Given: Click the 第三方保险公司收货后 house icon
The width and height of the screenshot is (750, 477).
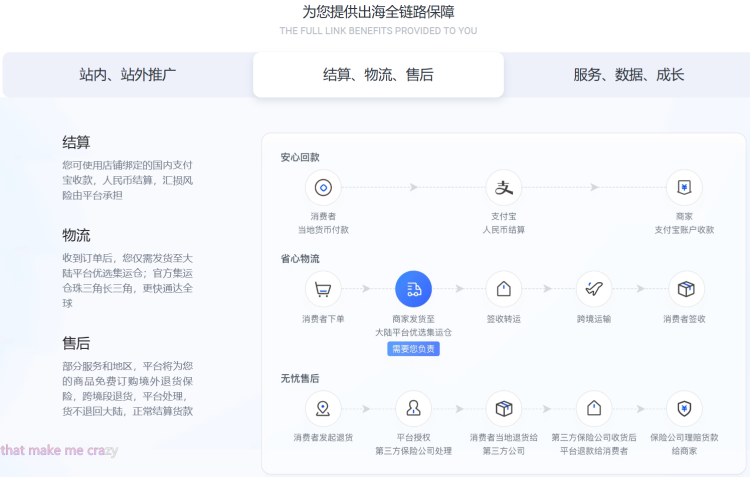Looking at the screenshot, I should tap(594, 409).
